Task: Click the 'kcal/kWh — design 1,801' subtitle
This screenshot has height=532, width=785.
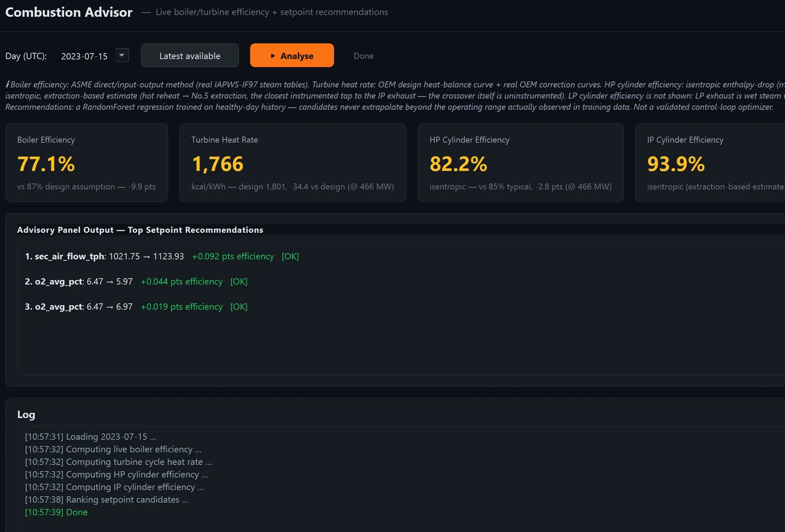Action: click(293, 186)
